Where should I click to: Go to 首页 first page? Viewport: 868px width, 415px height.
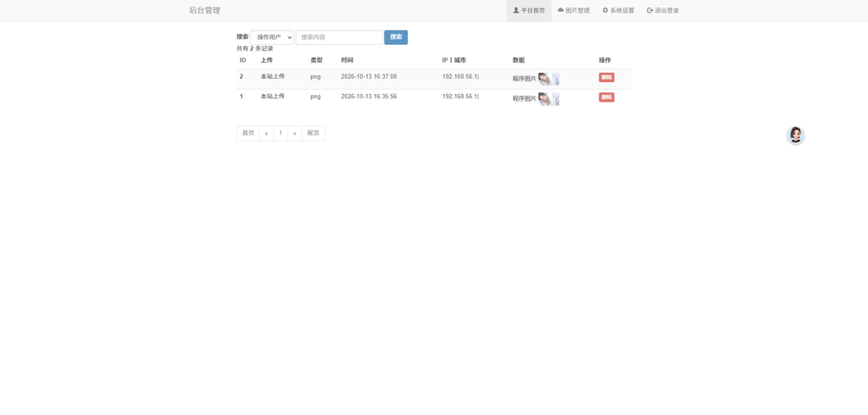click(248, 133)
